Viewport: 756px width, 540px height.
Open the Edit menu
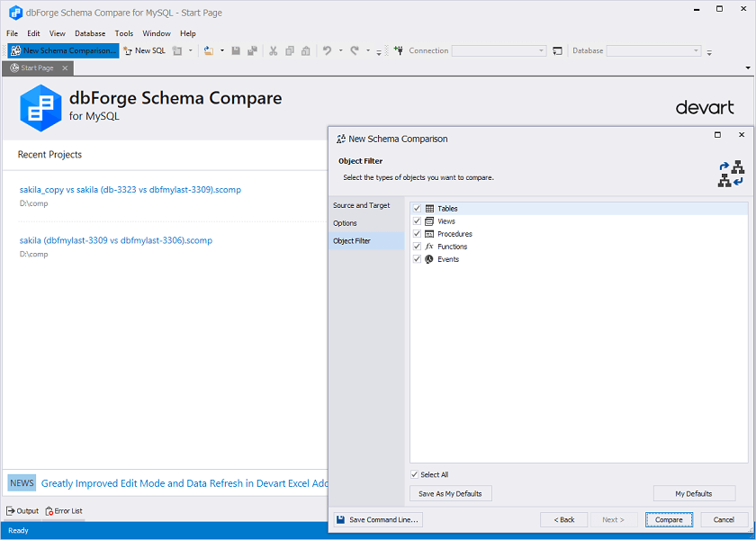coord(34,33)
